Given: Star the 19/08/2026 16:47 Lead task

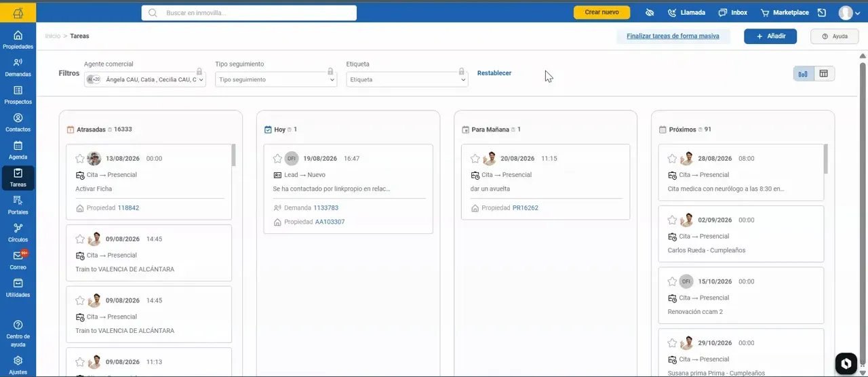Looking at the screenshot, I should point(277,159).
